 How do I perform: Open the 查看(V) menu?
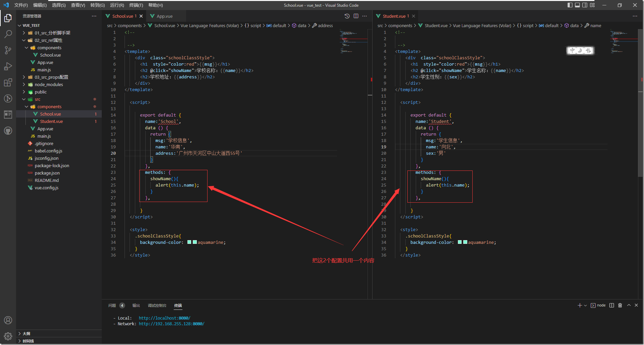pyautogui.click(x=78, y=5)
